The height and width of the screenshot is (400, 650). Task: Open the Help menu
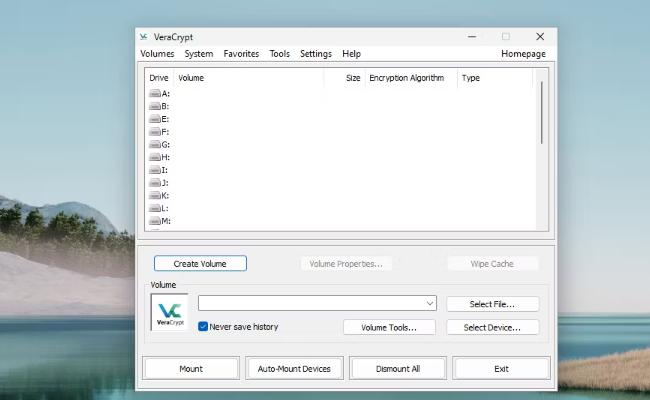coord(351,54)
